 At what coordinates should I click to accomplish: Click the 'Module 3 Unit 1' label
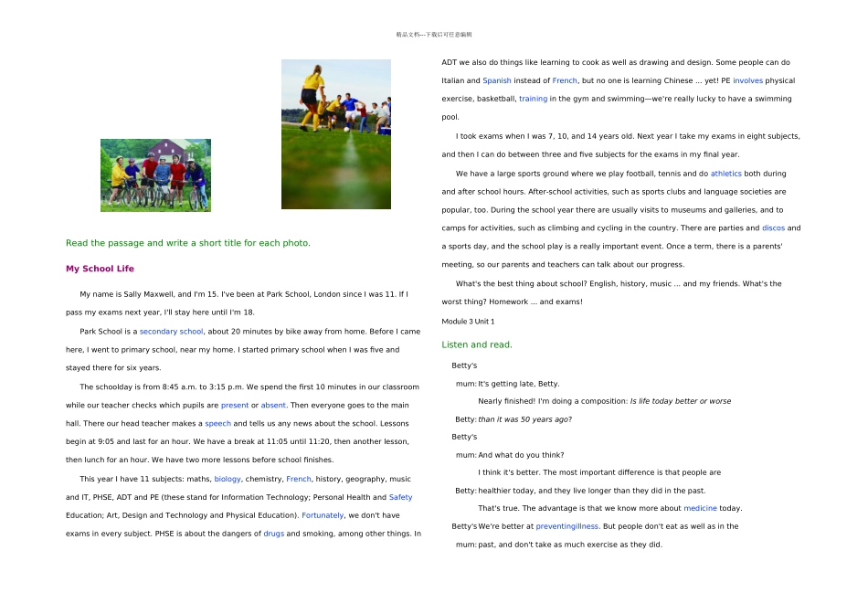(x=469, y=322)
